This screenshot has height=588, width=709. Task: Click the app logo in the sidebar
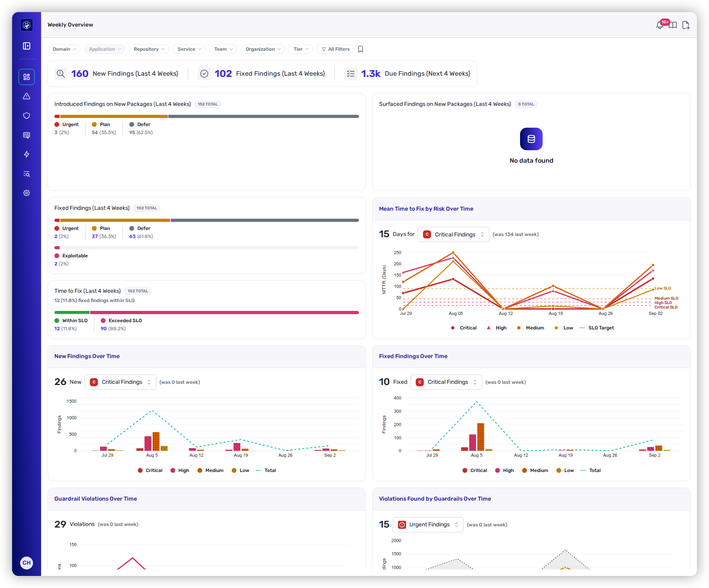[x=27, y=25]
